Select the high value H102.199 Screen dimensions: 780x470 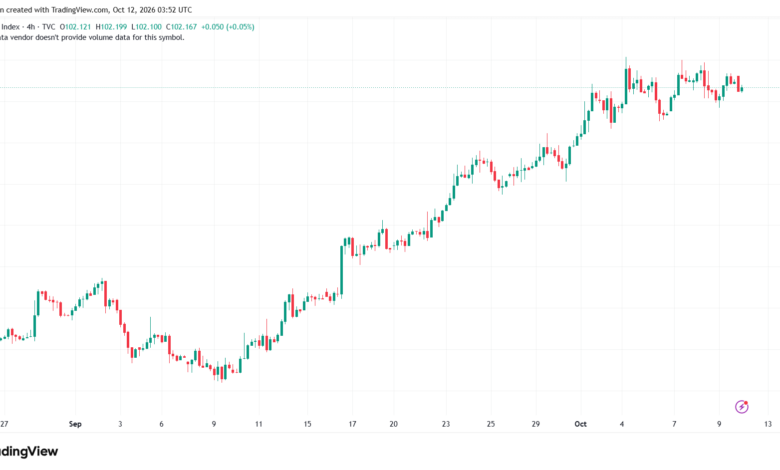coord(111,27)
